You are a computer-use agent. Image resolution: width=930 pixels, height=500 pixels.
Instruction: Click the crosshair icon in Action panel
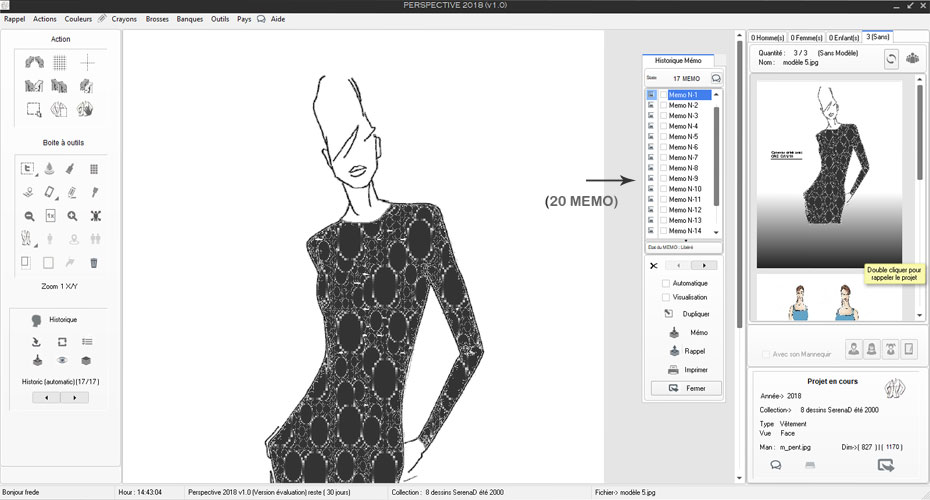pos(87,62)
